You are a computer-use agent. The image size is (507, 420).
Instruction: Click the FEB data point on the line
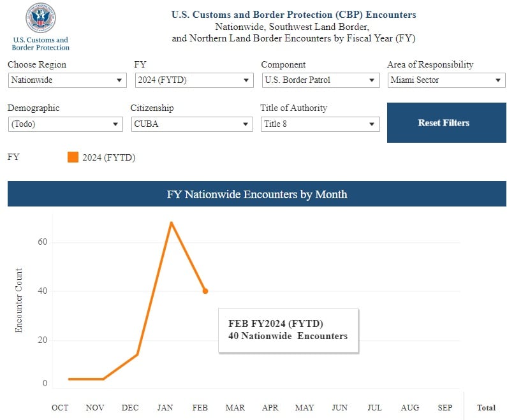pos(205,291)
